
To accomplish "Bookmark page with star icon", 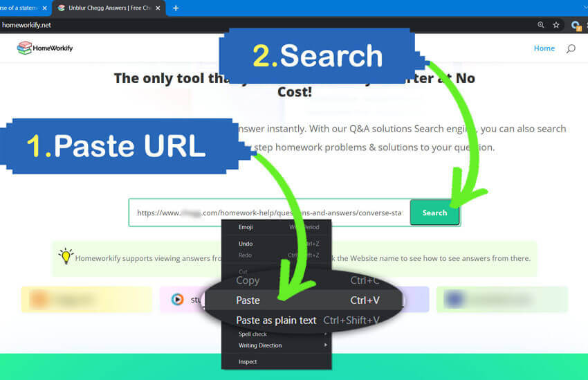I will tap(556, 25).
